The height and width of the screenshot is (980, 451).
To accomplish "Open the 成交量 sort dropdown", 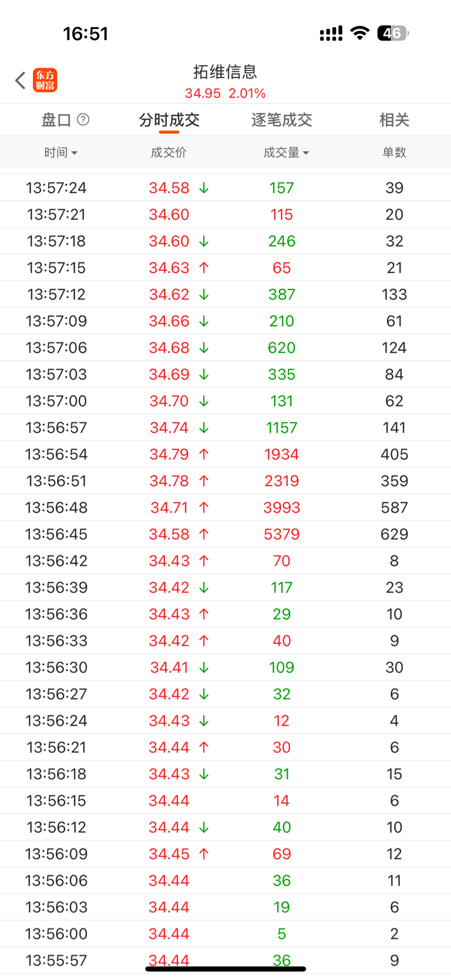I will 286,153.
